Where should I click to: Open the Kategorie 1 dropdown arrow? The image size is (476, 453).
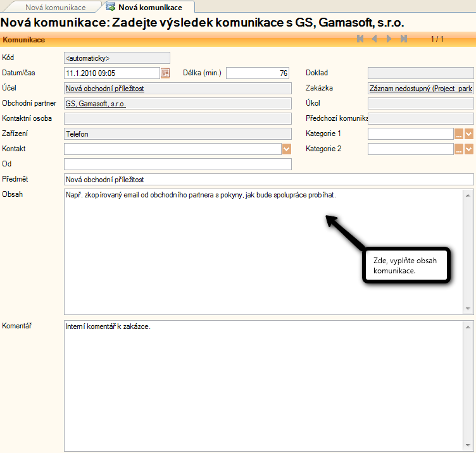tap(469, 133)
